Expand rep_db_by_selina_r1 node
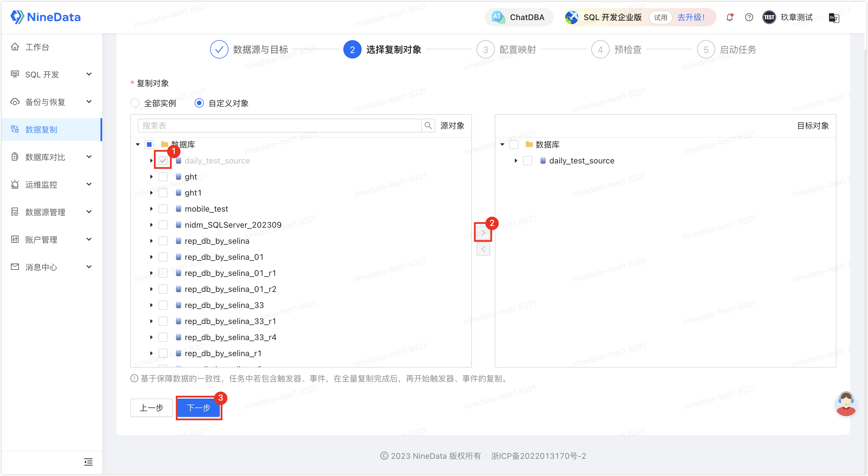 click(x=151, y=353)
